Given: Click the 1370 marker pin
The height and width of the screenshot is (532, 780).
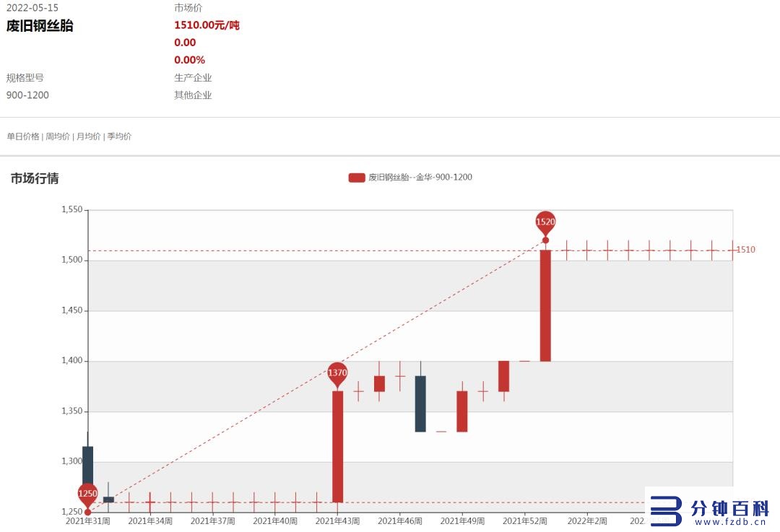Looking at the screenshot, I should pyautogui.click(x=337, y=374).
